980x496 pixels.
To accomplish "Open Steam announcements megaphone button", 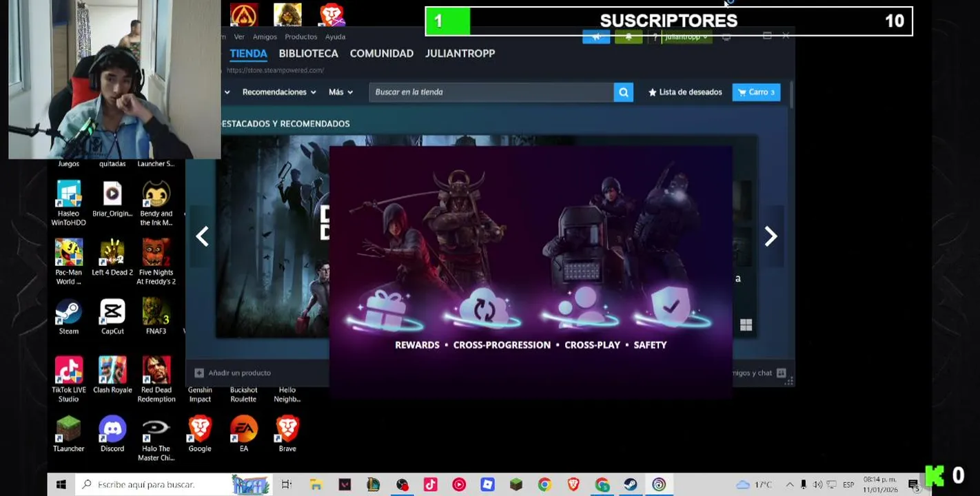I will coord(596,37).
